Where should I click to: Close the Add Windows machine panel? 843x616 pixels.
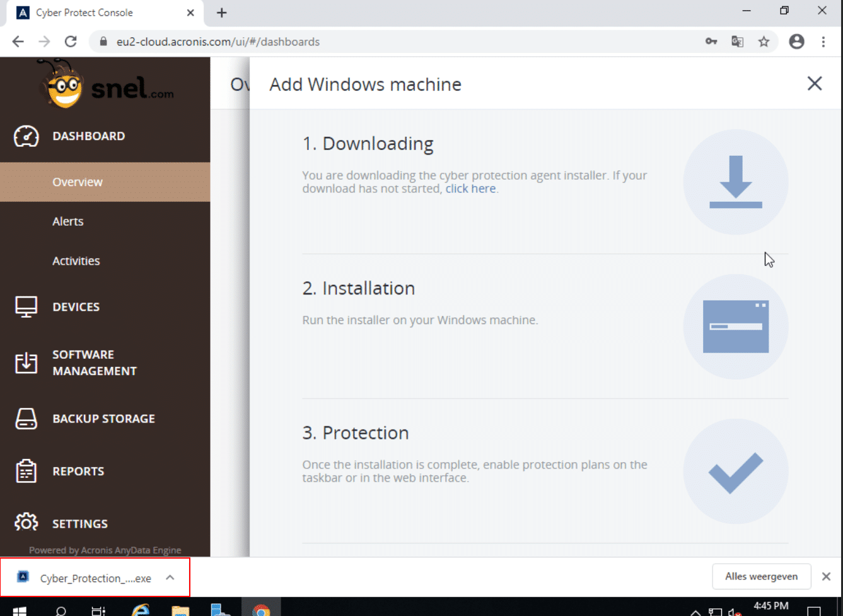(x=815, y=84)
